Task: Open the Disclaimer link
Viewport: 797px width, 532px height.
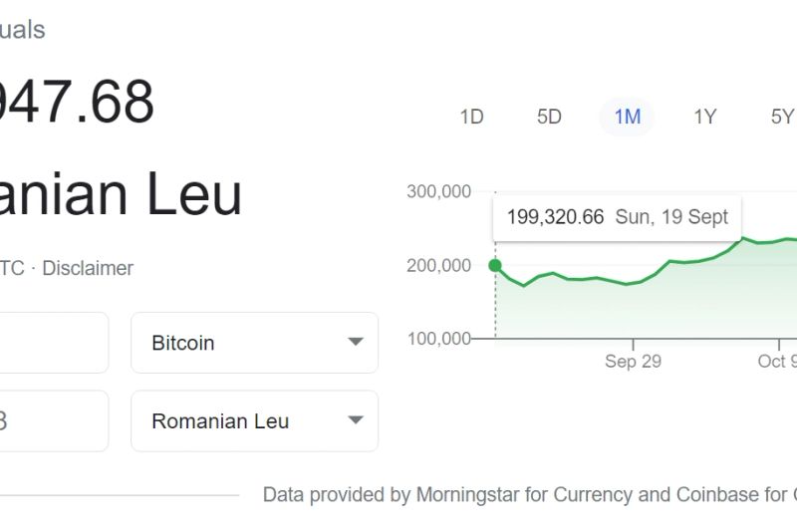Action: click(x=88, y=268)
